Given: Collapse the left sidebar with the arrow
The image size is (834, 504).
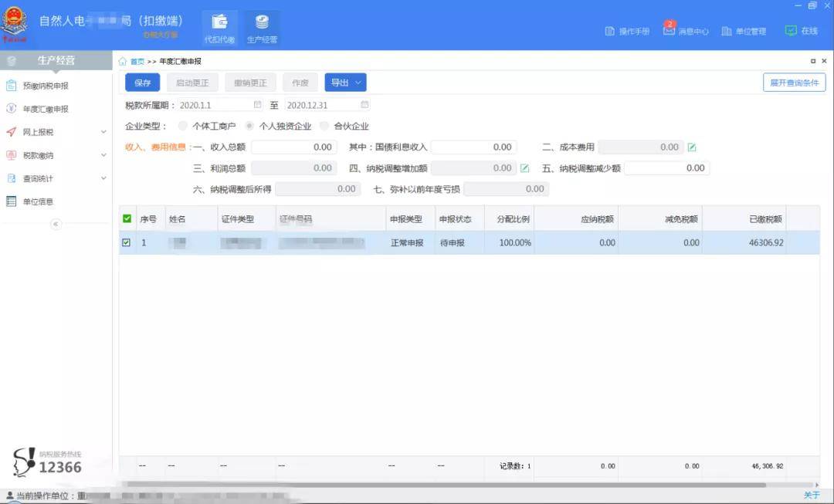Looking at the screenshot, I should click(56, 224).
